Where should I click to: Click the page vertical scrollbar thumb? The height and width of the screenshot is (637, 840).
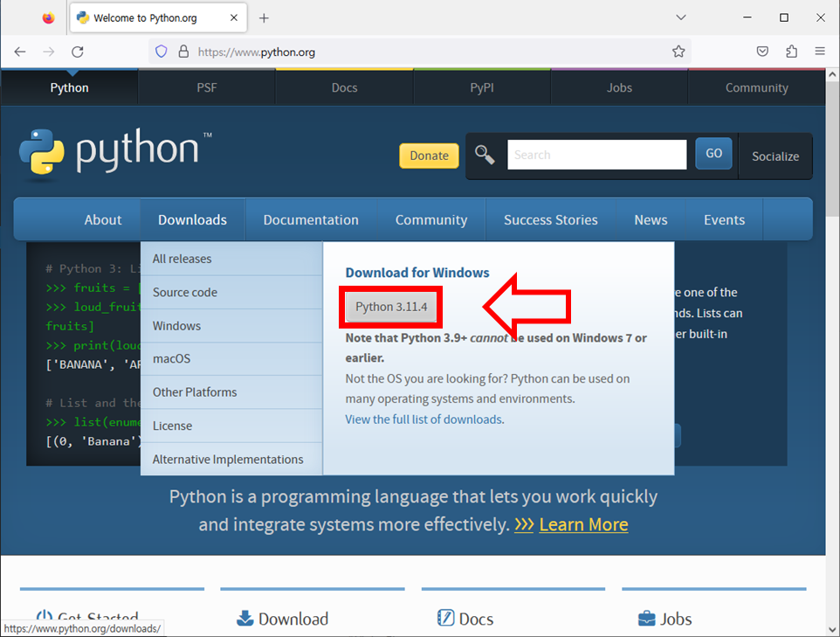click(x=832, y=150)
